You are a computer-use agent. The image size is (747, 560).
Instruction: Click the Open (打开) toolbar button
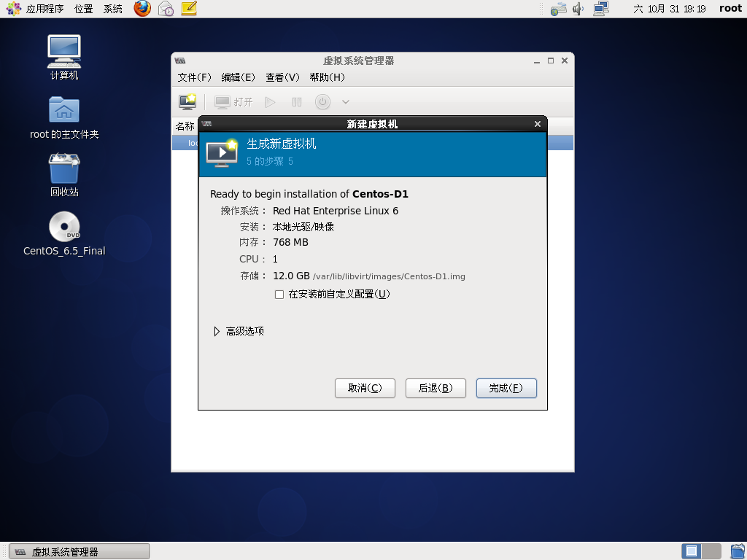[x=233, y=102]
